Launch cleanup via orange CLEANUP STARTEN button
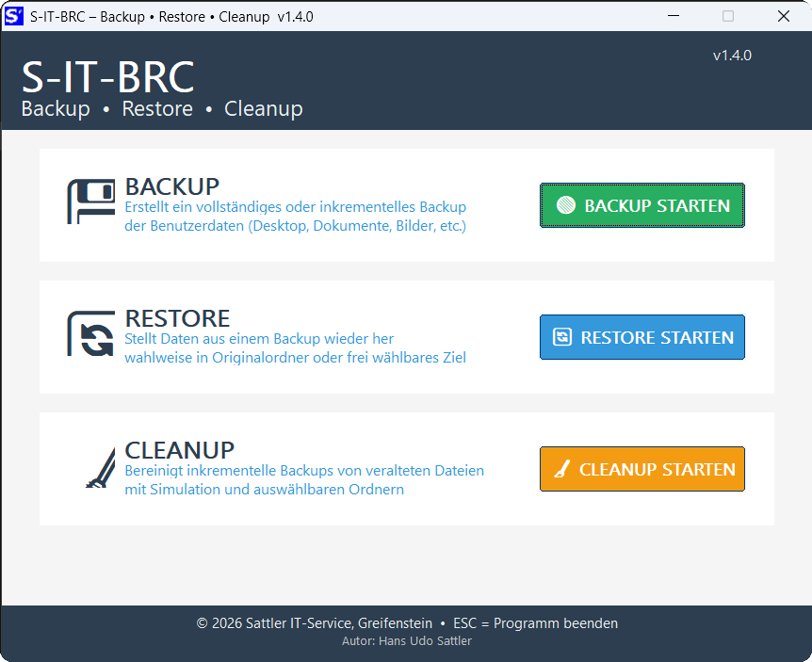The width and height of the screenshot is (812, 662). tap(641, 469)
